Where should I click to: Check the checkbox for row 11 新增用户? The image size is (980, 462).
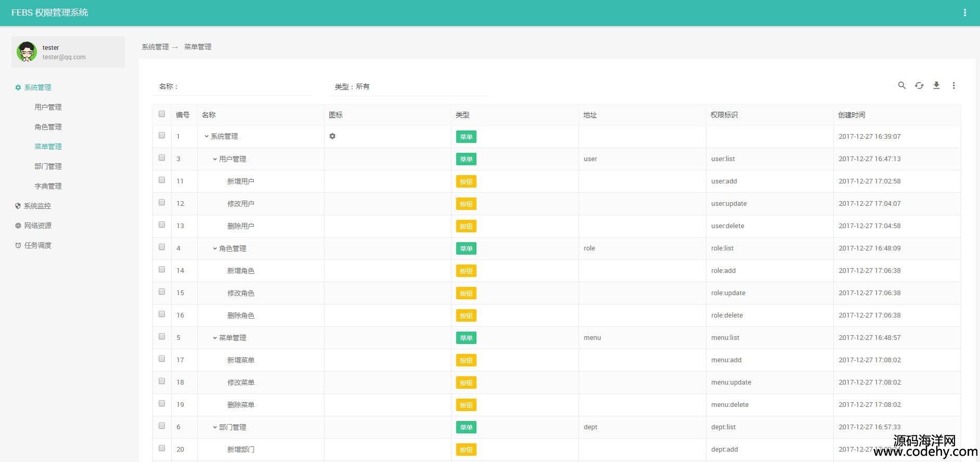(162, 180)
